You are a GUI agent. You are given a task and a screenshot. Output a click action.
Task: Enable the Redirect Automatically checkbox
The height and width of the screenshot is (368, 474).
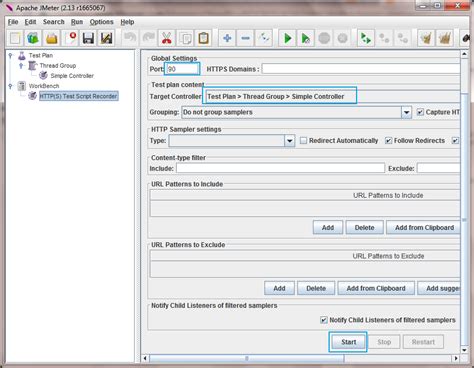tap(303, 141)
